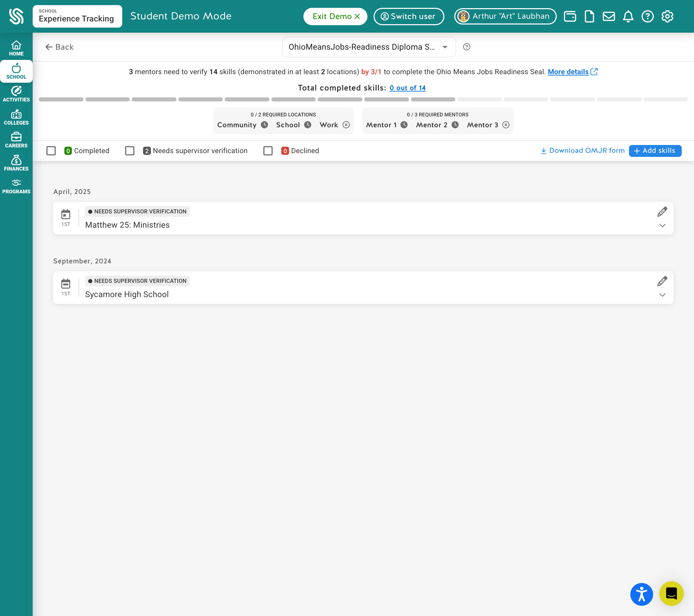Expand the Matthew 25: Ministries entry
The width and height of the screenshot is (694, 616).
click(x=662, y=226)
